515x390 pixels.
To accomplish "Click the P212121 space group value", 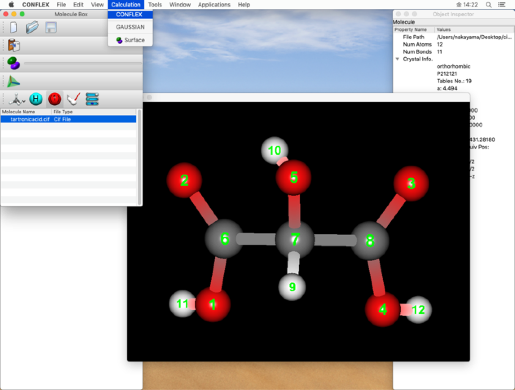I will (447, 74).
